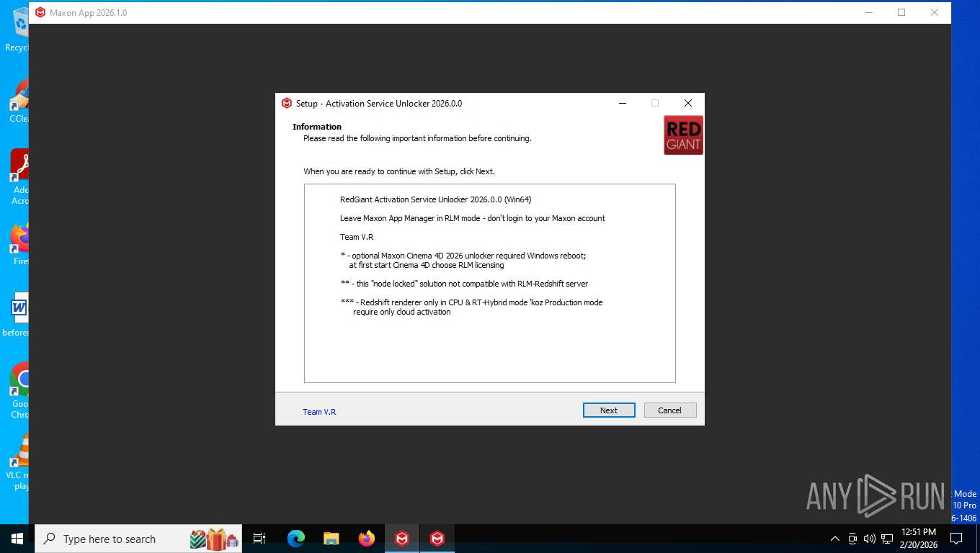
Task: Click the 'node locked' solution note line
Action: pyautogui.click(x=464, y=284)
